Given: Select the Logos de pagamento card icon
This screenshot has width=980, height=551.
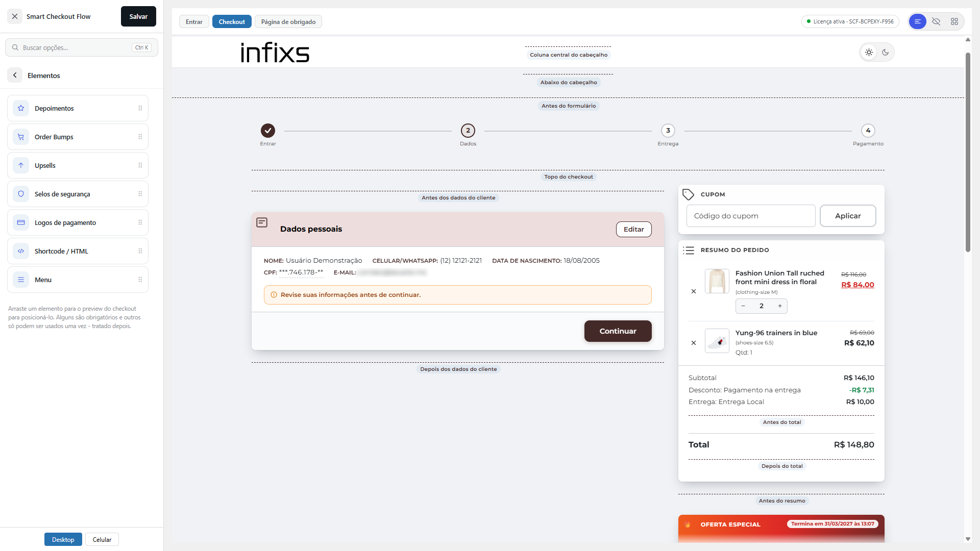Looking at the screenshot, I should pyautogui.click(x=21, y=222).
